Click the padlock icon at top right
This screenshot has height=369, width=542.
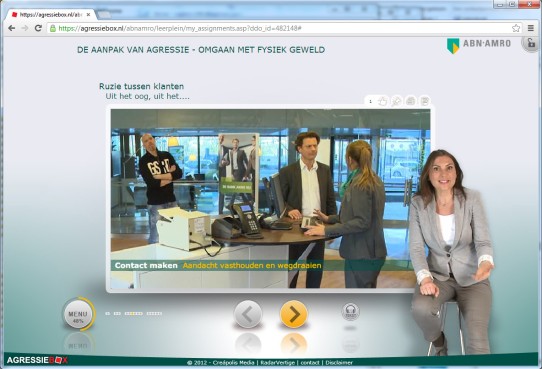pyautogui.click(x=531, y=43)
